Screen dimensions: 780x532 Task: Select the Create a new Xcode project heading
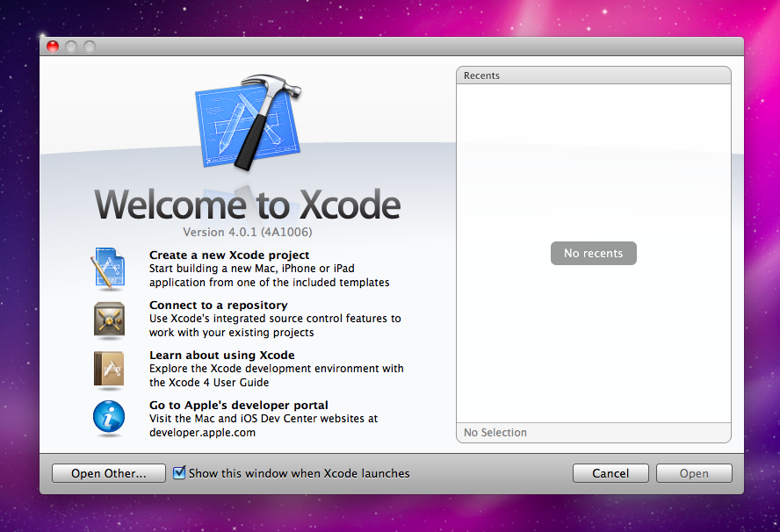pos(229,255)
